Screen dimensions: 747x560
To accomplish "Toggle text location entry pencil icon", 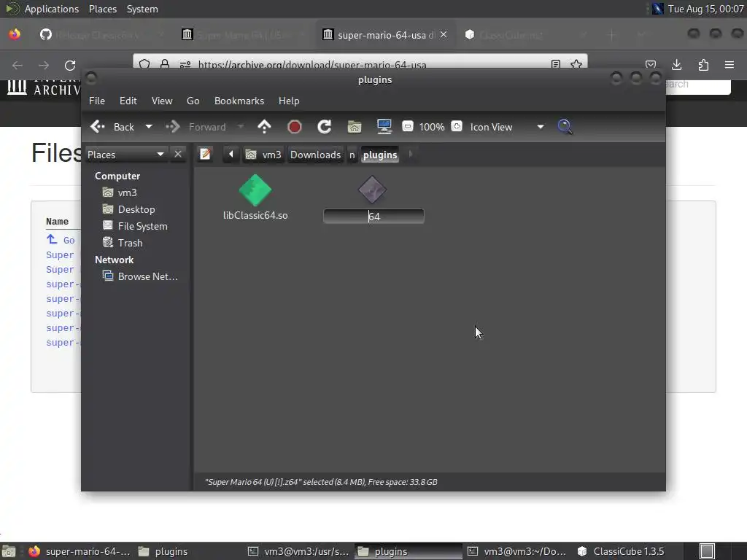I will tap(205, 155).
